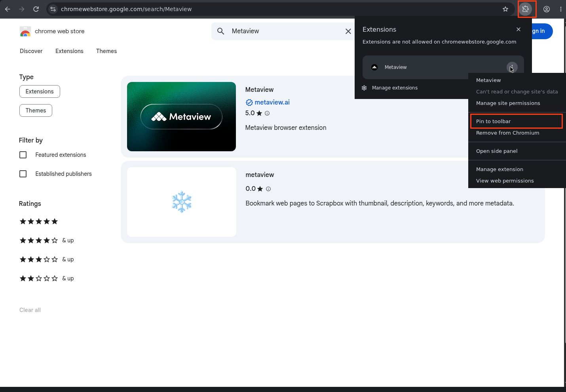
Task: Go back using the browser back arrow
Action: (8, 9)
